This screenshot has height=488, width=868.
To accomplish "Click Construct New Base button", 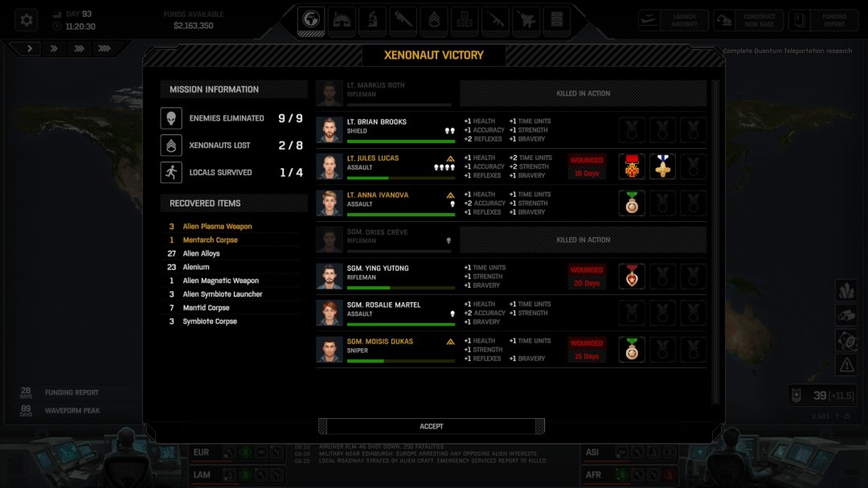I will tap(748, 20).
